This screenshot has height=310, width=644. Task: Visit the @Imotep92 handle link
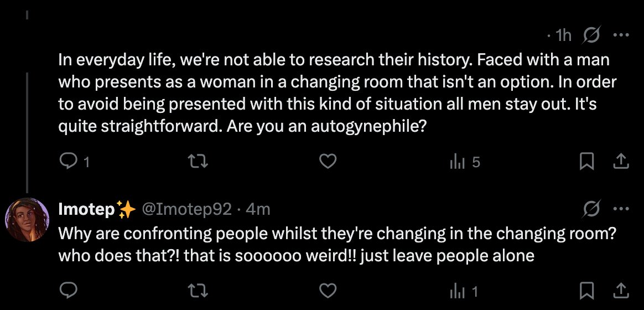point(187,209)
